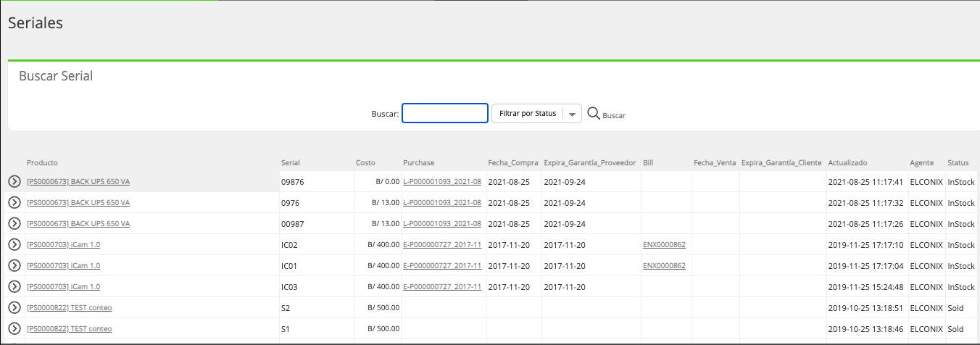The image size is (980, 345).
Task: Click the Status column header
Action: click(x=958, y=163)
